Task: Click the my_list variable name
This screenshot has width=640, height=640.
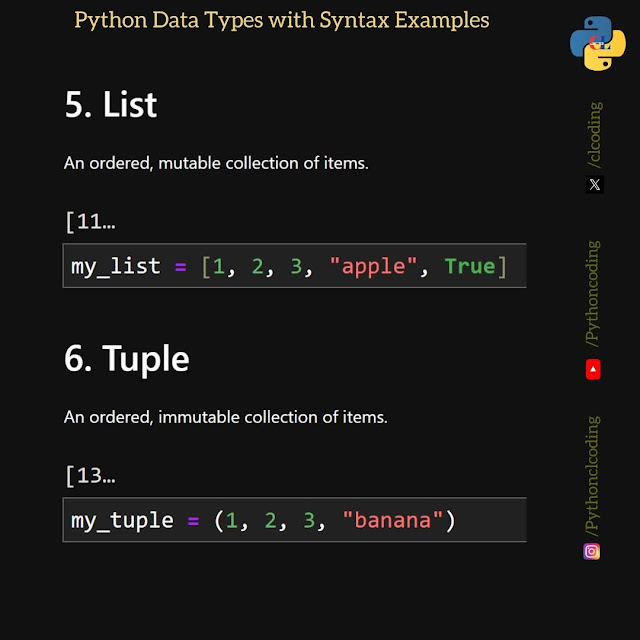Action: [116, 267]
